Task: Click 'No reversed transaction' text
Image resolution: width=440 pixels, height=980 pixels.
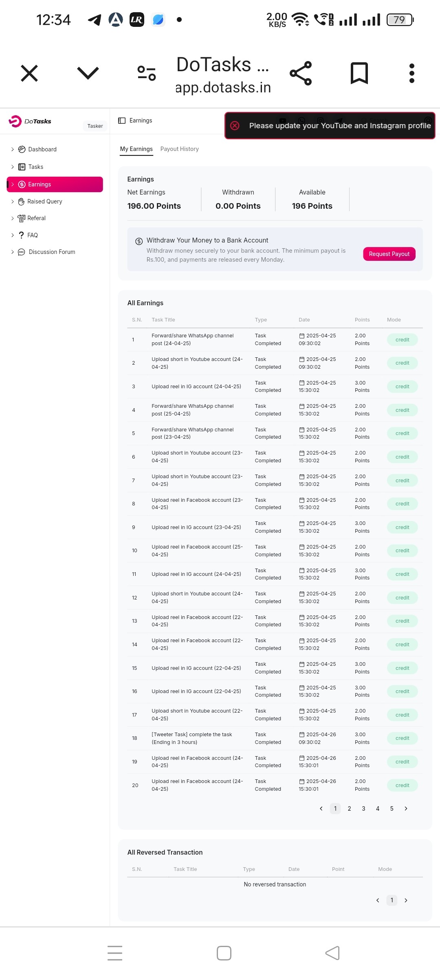Action: tap(275, 884)
